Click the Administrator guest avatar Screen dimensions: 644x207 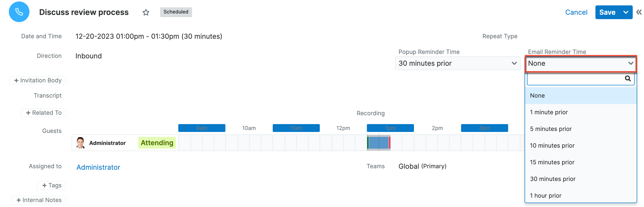(x=80, y=143)
